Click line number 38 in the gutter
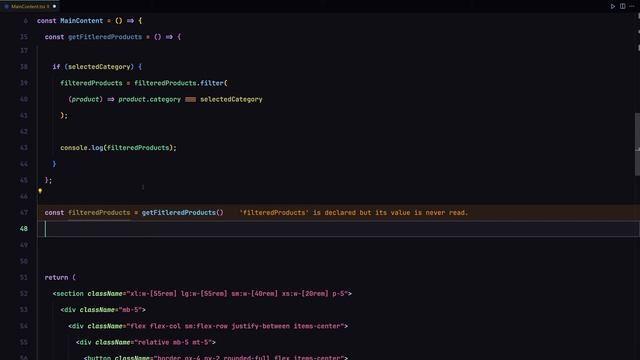Image resolution: width=640 pixels, height=360 pixels. pyautogui.click(x=24, y=67)
